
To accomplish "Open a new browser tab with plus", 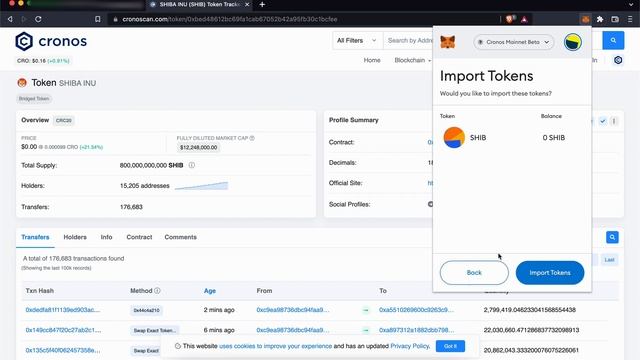I will pos(262,4).
